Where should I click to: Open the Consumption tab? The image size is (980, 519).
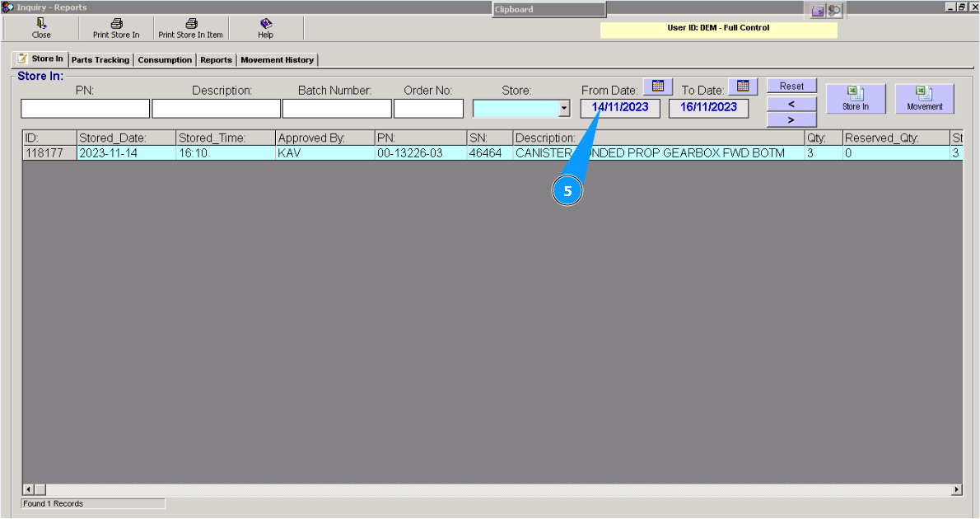[x=165, y=60]
